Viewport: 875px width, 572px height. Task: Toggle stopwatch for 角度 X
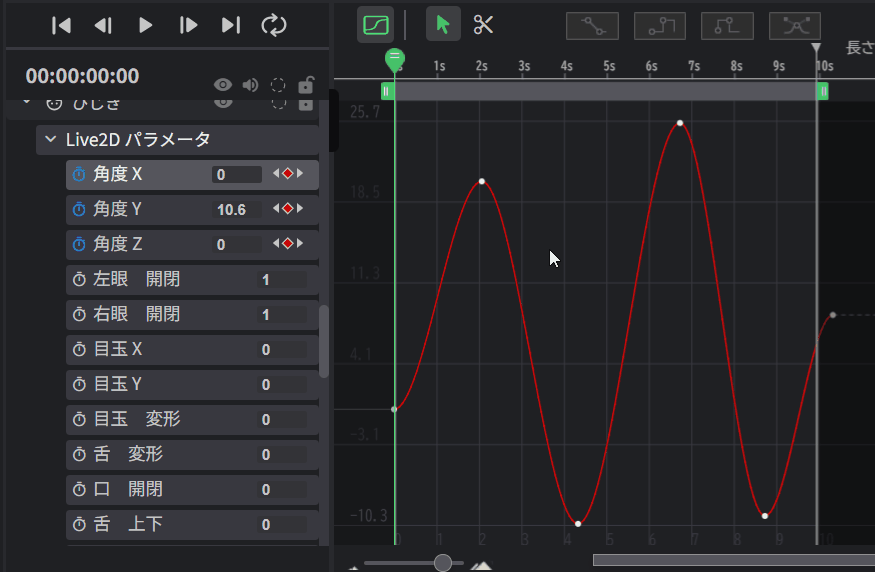(x=79, y=174)
